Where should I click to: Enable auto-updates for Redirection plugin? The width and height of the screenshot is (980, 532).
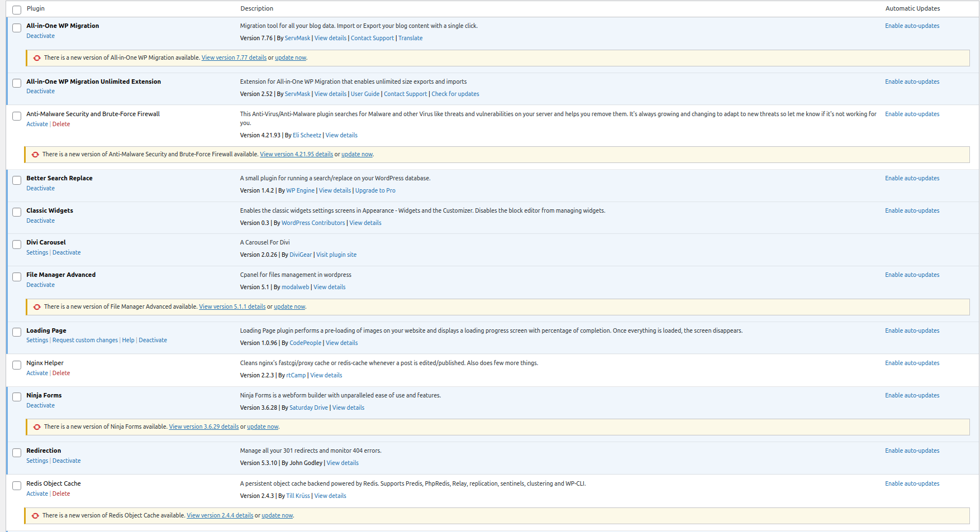pyautogui.click(x=912, y=450)
